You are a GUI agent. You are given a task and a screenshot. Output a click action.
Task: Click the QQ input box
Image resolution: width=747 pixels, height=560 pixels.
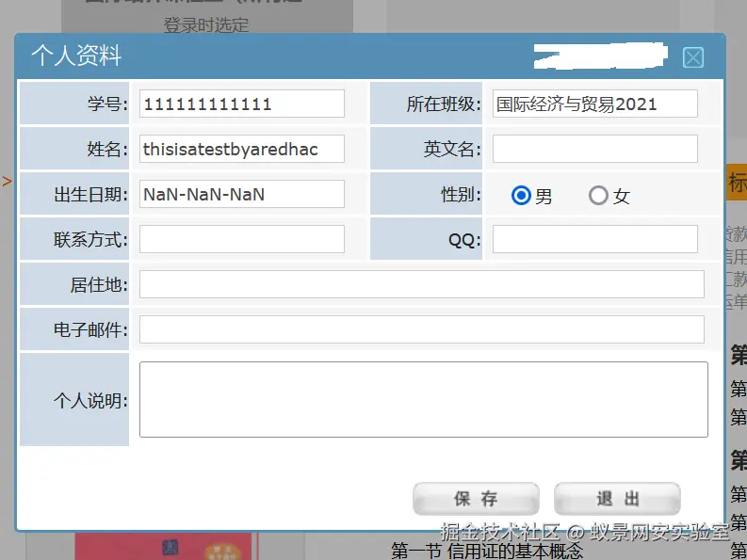[x=595, y=239]
